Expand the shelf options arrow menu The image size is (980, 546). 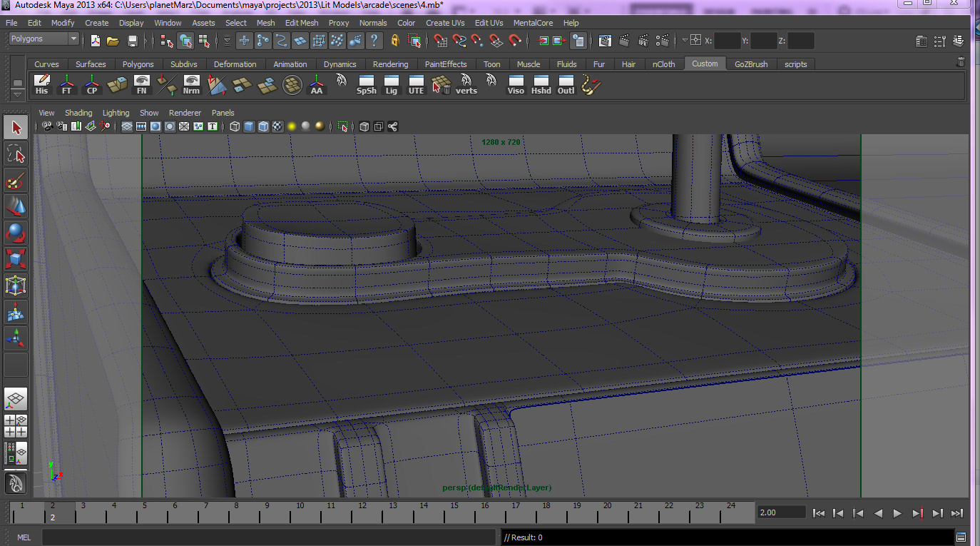click(x=18, y=93)
